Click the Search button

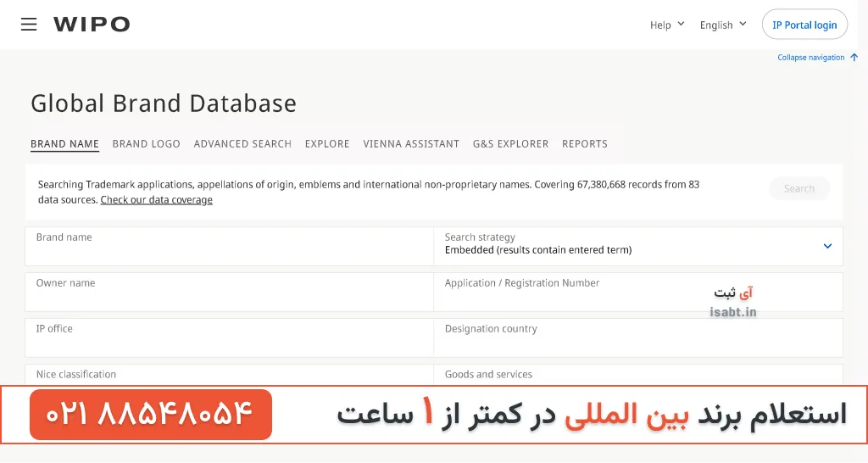point(799,189)
